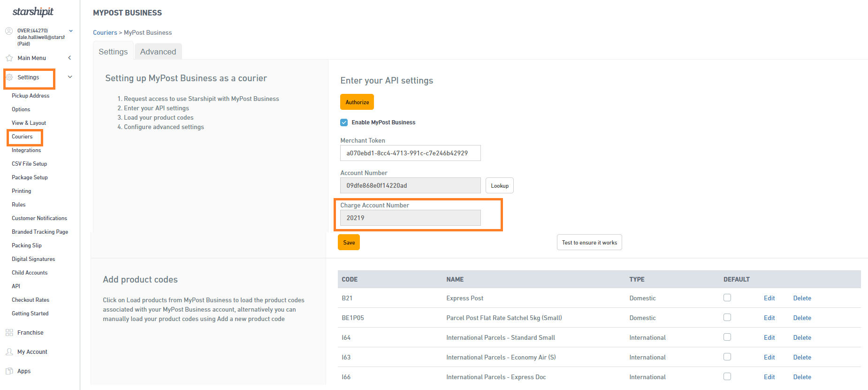Open the Apps menu

point(24,371)
